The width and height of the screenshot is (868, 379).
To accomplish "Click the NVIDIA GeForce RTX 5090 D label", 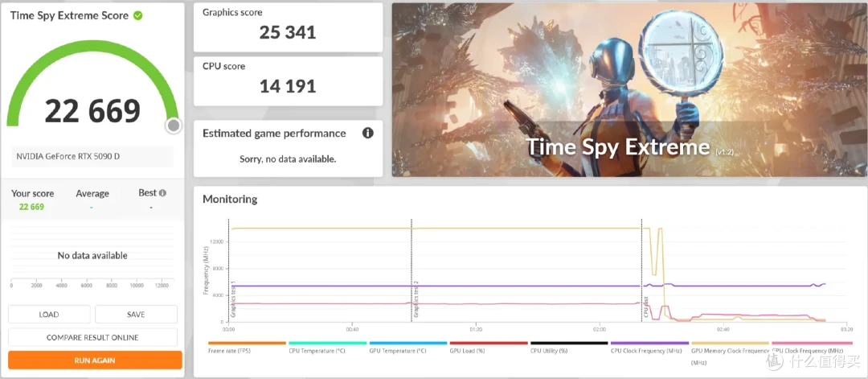I will 68,156.
